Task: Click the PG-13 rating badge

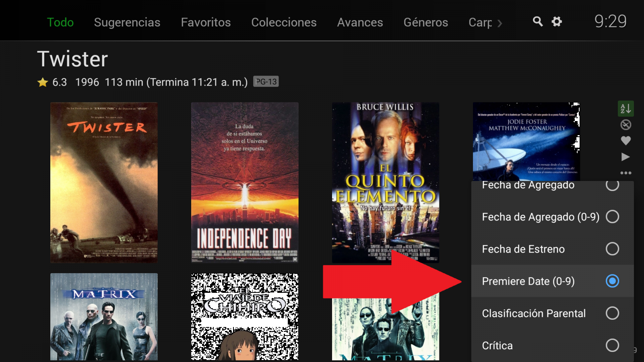Action: click(x=265, y=81)
